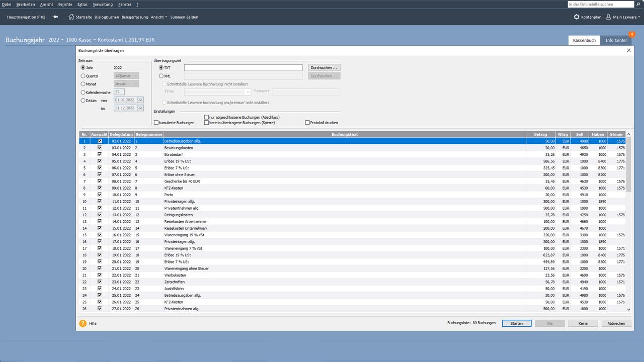This screenshot has height=362, width=644.
Task: Uncheck the Auswahl box for Bürobedarf
Action: [100, 154]
